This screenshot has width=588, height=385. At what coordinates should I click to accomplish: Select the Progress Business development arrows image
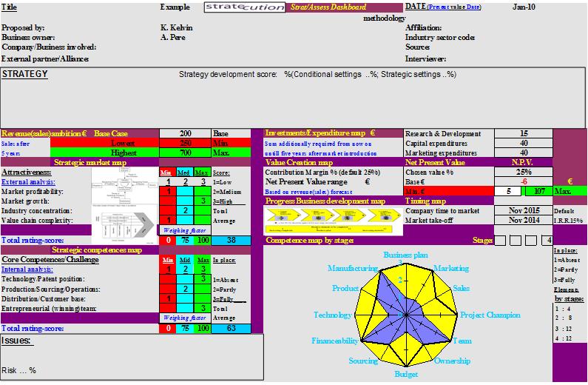pos(331,218)
